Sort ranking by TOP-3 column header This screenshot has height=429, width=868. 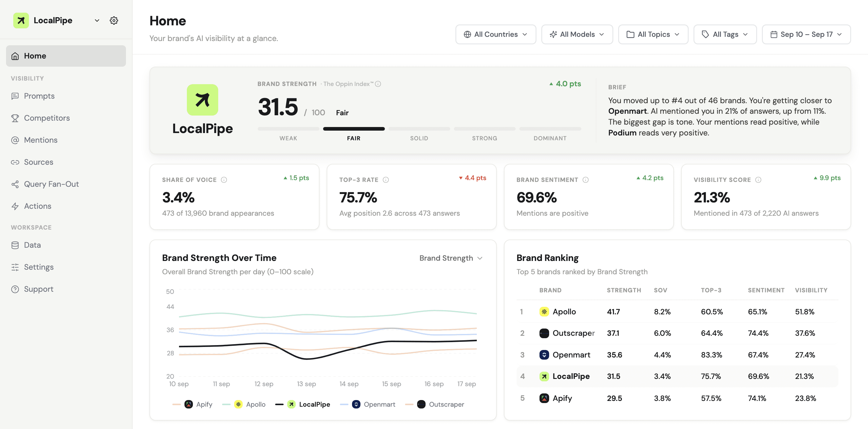click(x=711, y=291)
